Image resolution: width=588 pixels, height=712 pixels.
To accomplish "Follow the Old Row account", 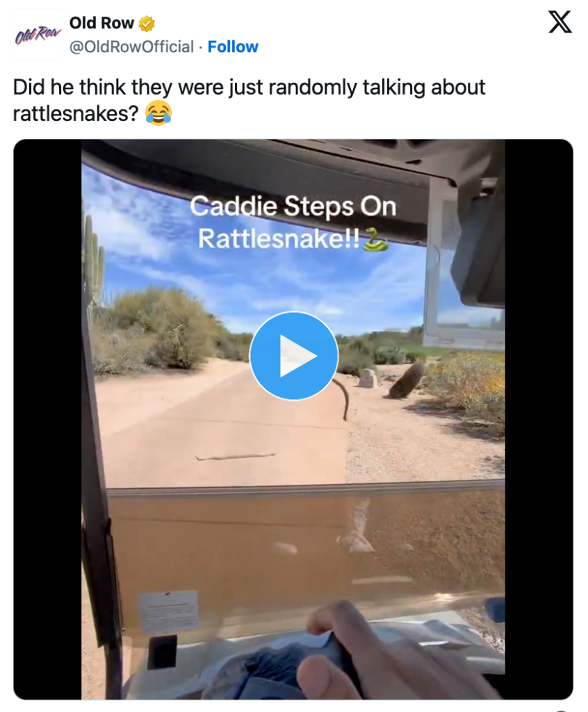I will [x=233, y=47].
